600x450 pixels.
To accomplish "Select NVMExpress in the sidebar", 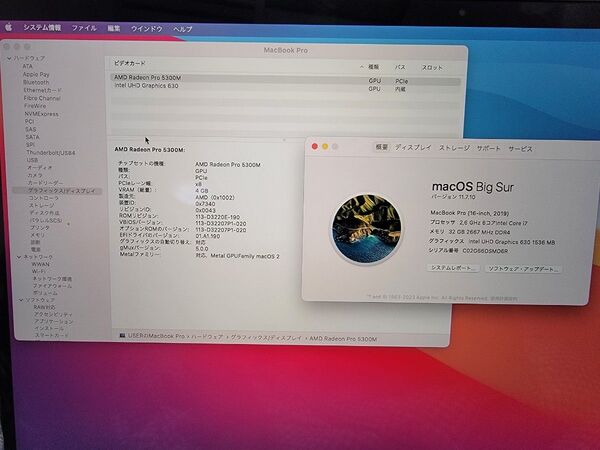I will [41, 114].
